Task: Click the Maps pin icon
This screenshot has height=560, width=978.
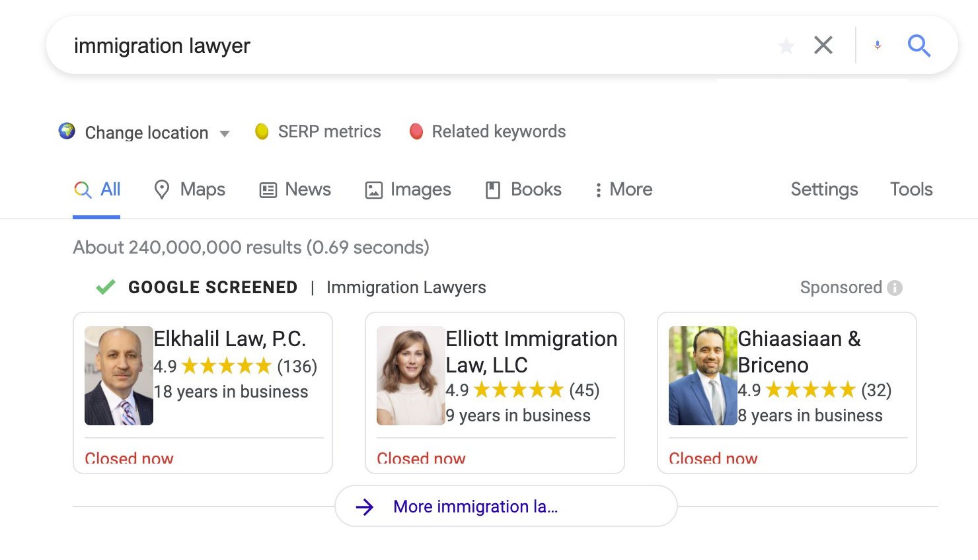Action: [x=162, y=190]
